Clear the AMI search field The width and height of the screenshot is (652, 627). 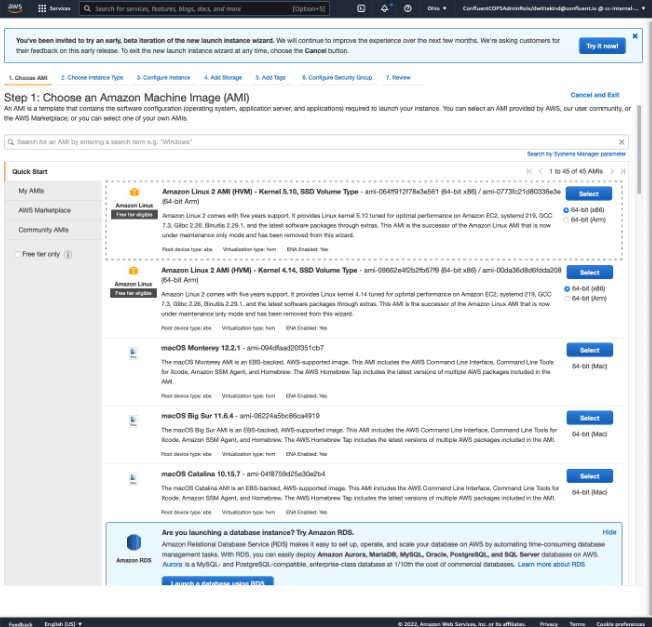tap(622, 142)
